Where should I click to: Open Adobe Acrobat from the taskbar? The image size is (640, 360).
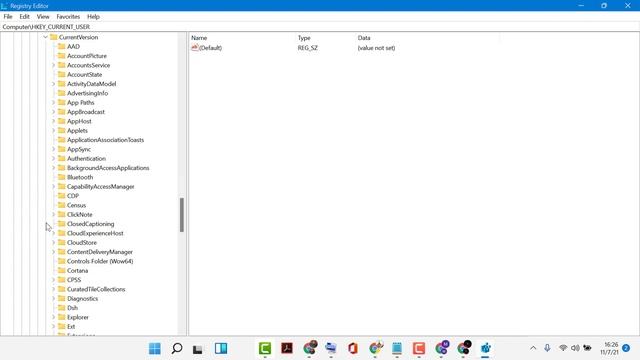[287, 349]
